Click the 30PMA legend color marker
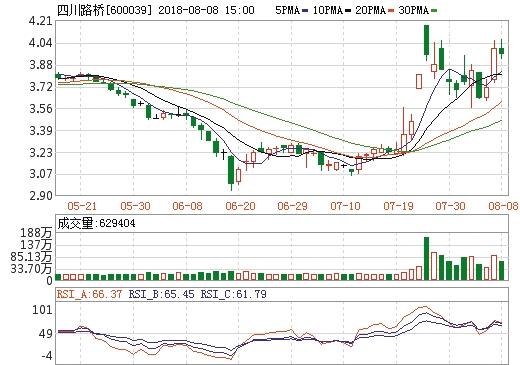 click(434, 11)
